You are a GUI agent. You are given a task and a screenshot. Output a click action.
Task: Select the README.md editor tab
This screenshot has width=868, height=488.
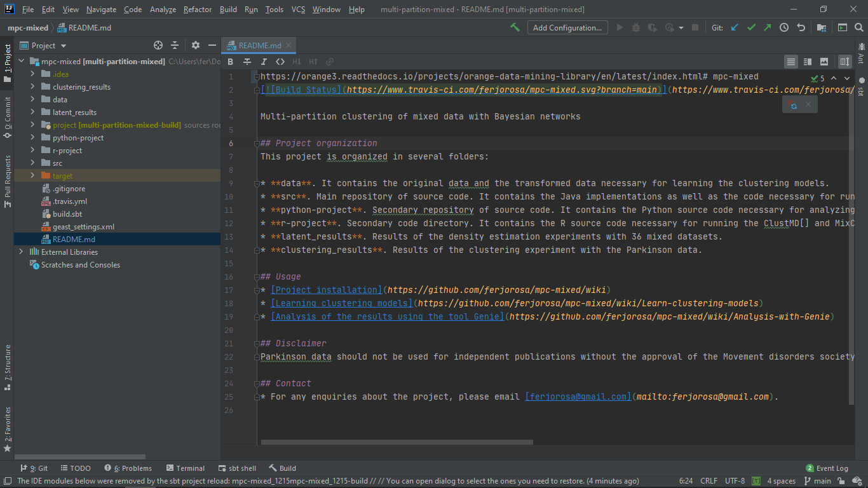259,46
